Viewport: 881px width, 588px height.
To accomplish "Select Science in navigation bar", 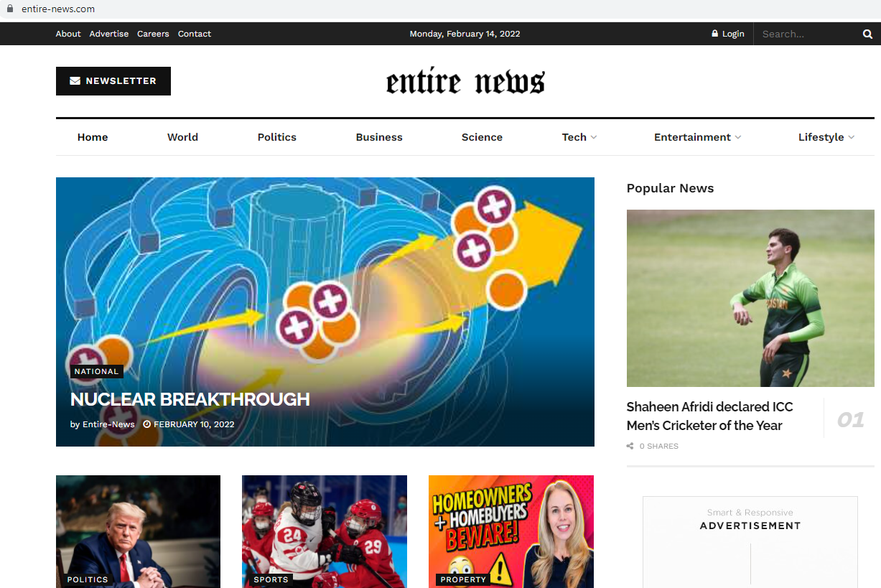I will (482, 137).
